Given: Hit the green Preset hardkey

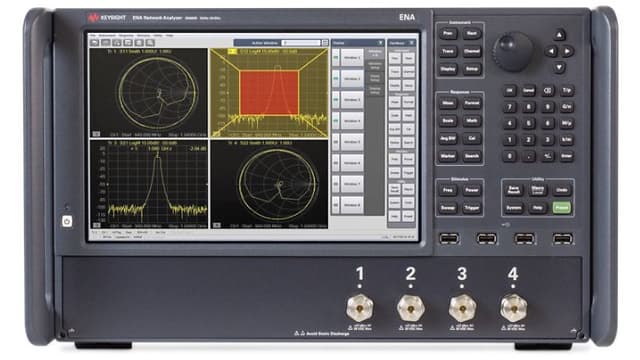Looking at the screenshot, I should click(562, 208).
